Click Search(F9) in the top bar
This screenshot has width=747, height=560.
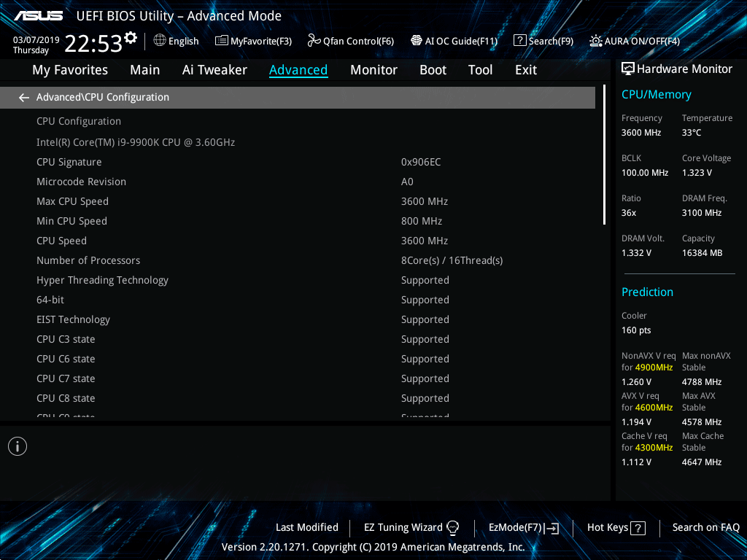click(543, 41)
